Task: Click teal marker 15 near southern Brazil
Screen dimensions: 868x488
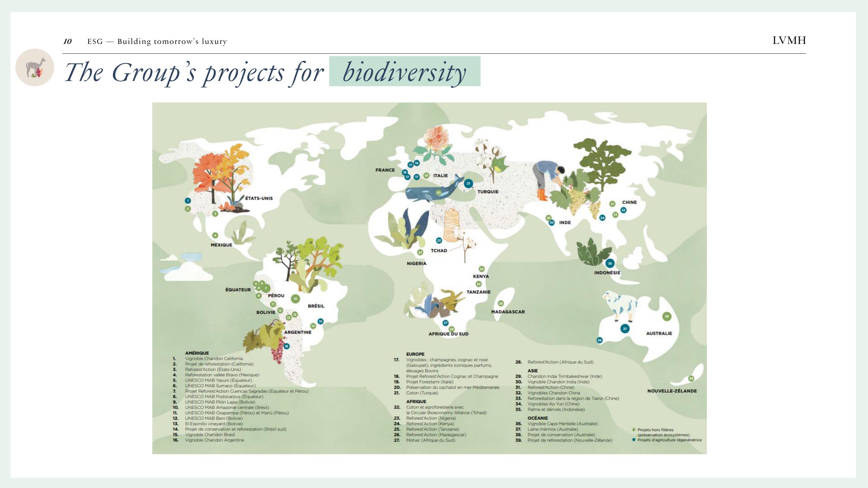Action: pyautogui.click(x=320, y=321)
